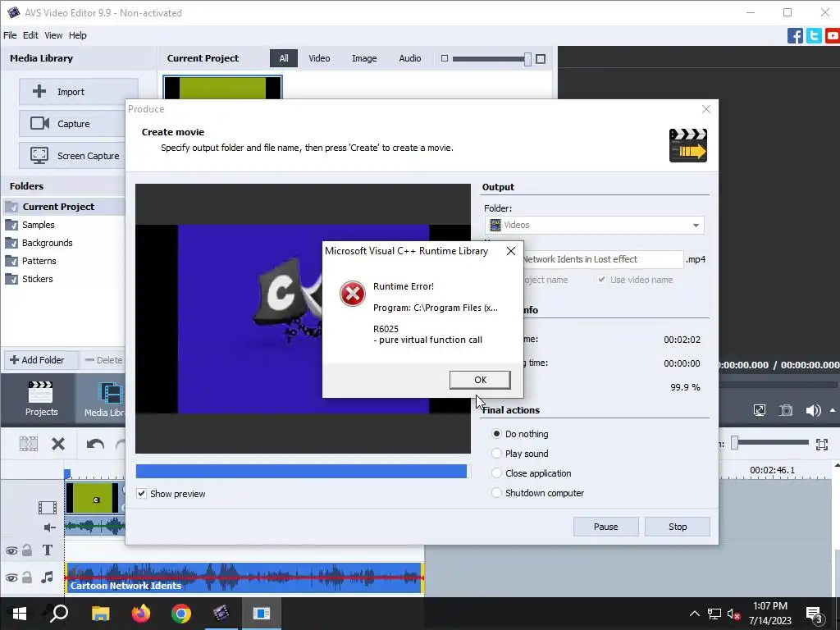
Task: Mute the video track audio icon
Action: [x=50, y=527]
